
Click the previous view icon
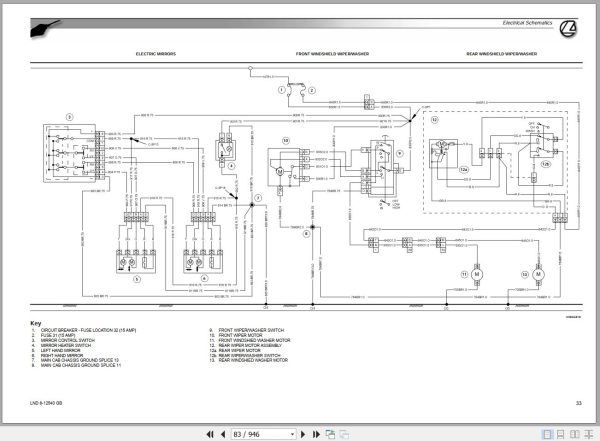point(330,434)
